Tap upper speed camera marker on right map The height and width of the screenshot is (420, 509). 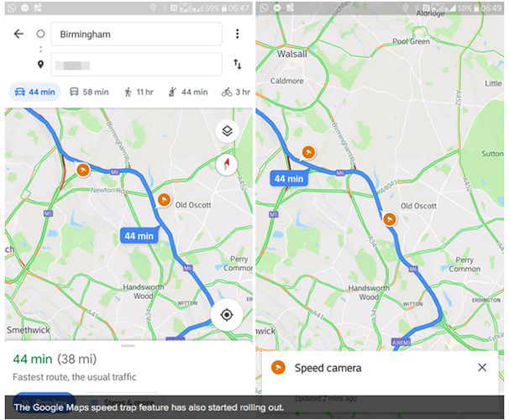[308, 152]
